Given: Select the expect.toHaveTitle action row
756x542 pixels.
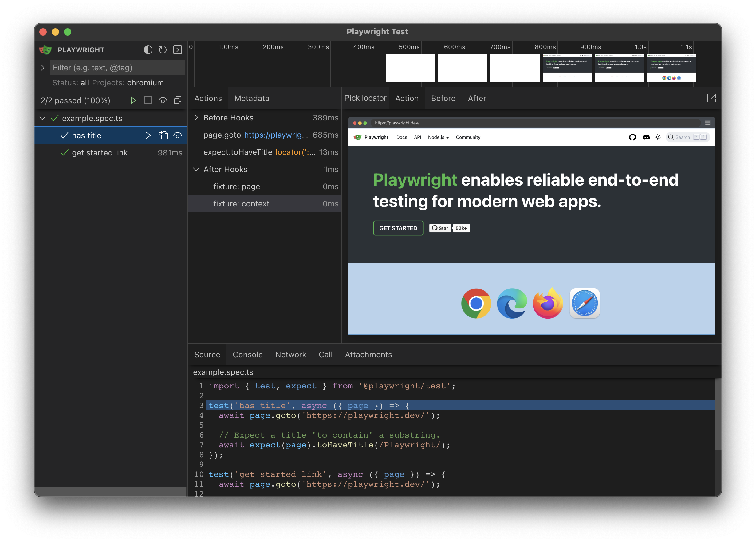Looking at the screenshot, I should (x=265, y=152).
